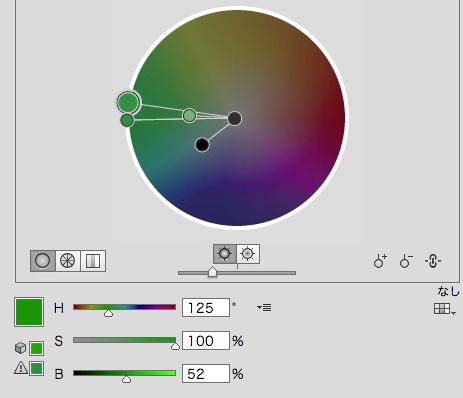Click the out-of-gamut cube icon

tap(21, 348)
